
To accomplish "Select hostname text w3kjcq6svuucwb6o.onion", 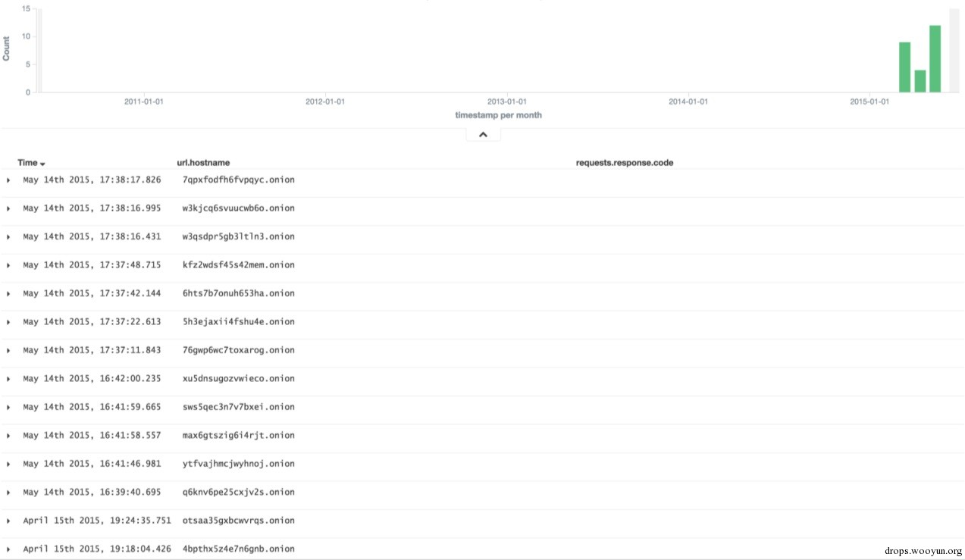I will [239, 208].
